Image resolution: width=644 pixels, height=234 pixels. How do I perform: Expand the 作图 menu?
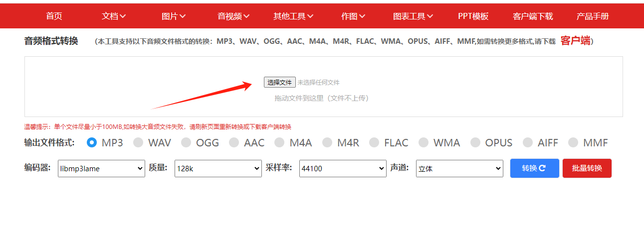coord(353,16)
